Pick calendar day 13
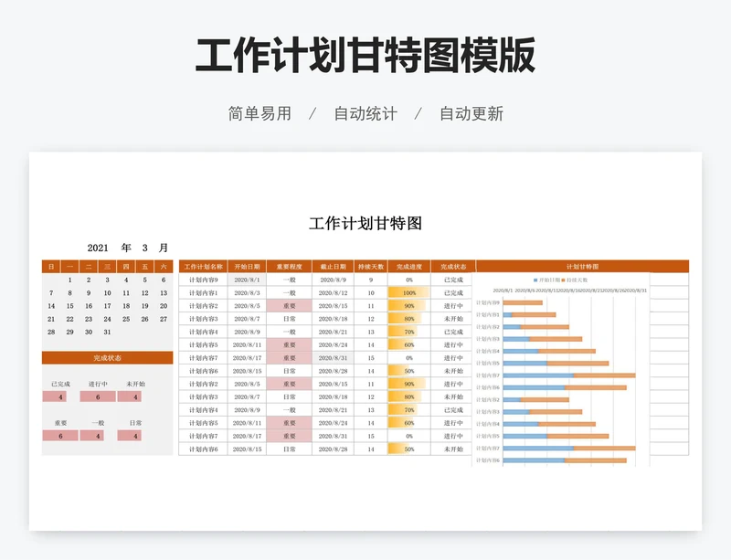This screenshot has width=731, height=560. coord(164,293)
